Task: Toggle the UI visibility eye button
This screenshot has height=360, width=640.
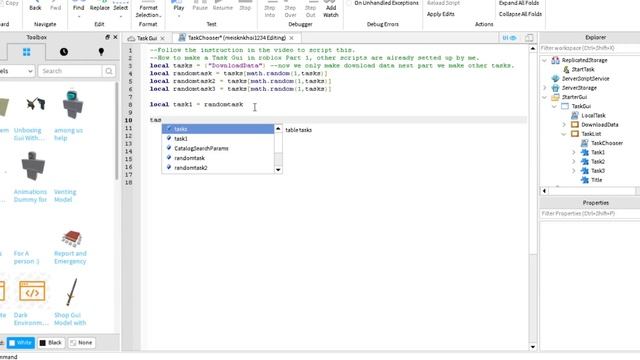Action: [x=509, y=38]
